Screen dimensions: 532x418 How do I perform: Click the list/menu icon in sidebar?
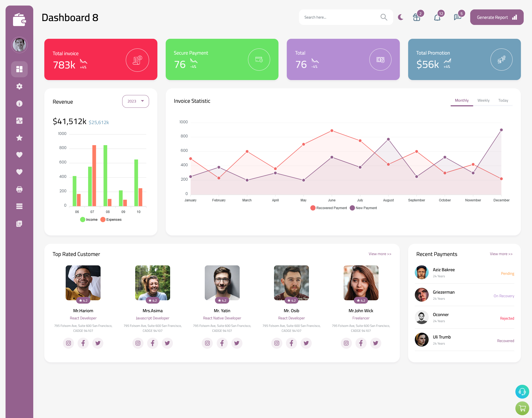click(19, 206)
